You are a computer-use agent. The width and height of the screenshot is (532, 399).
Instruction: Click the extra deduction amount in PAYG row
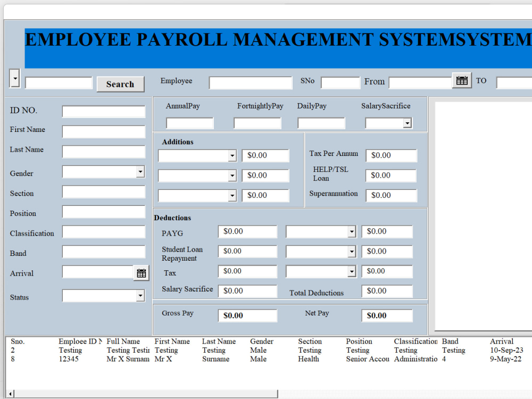[x=387, y=231]
